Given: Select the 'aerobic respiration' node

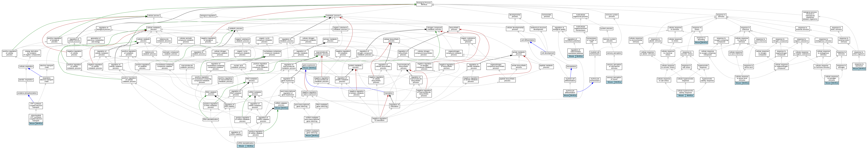Looking at the screenshot, I should click(x=26, y=80).
